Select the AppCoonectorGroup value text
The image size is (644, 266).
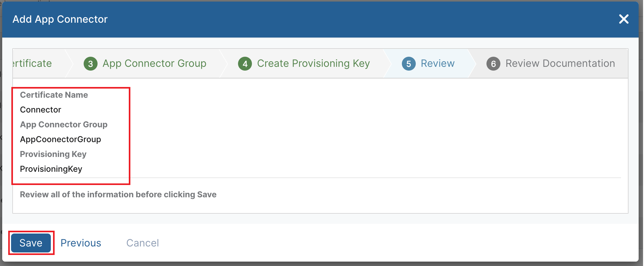pos(60,139)
